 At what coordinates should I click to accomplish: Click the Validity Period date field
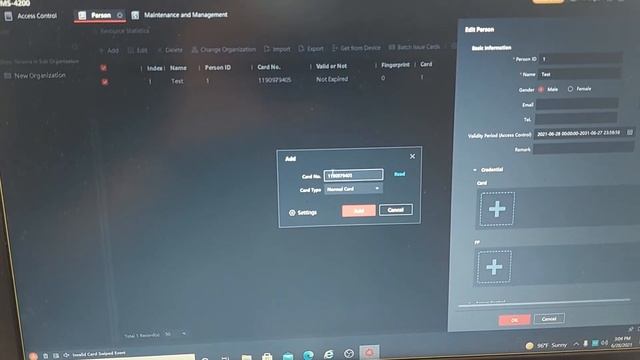[x=584, y=133]
